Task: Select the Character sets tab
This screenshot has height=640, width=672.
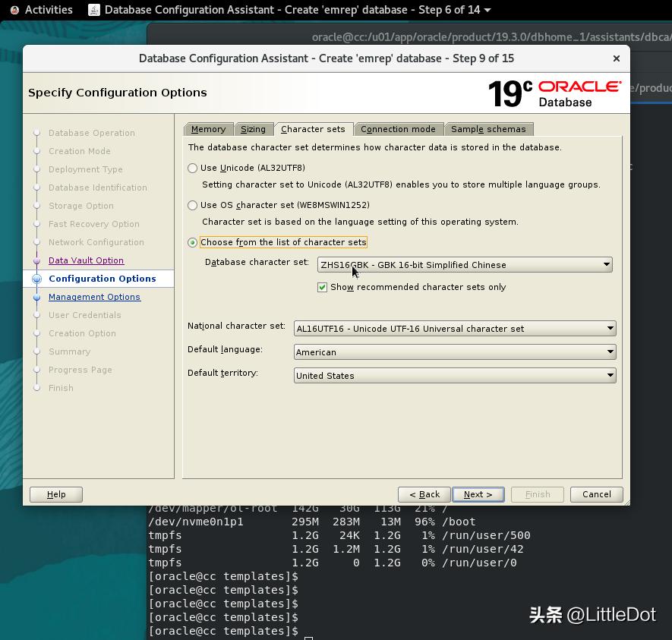Action: (313, 129)
